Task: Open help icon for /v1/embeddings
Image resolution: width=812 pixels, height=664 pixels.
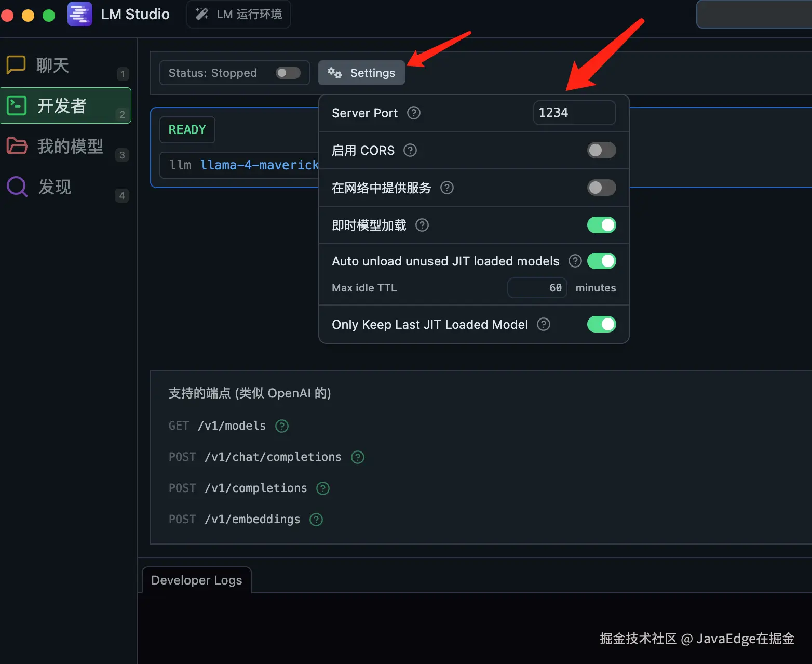Action: tap(316, 520)
